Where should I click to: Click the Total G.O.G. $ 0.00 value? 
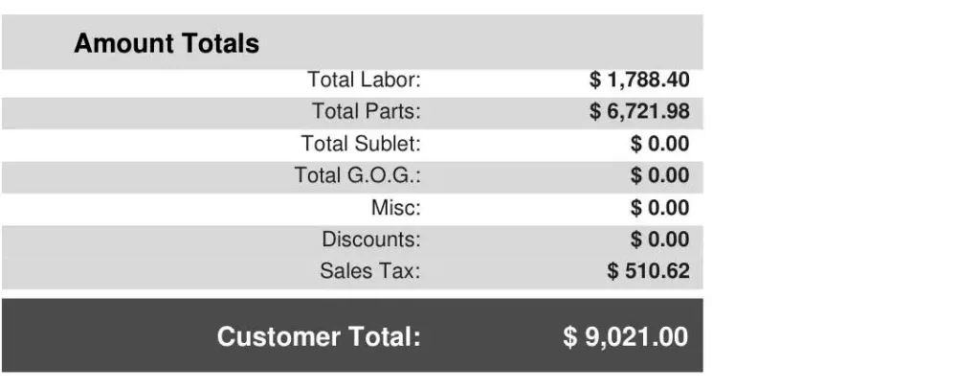point(660,175)
